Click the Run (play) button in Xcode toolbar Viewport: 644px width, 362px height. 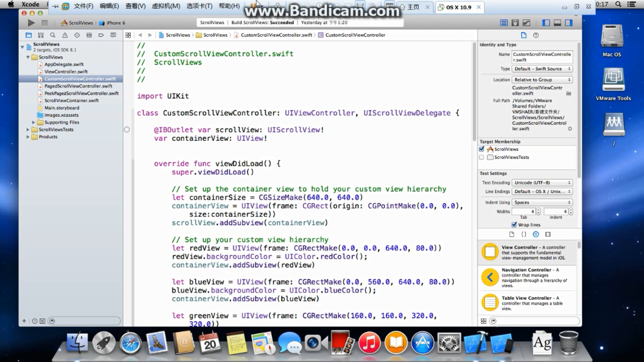pyautogui.click(x=31, y=23)
